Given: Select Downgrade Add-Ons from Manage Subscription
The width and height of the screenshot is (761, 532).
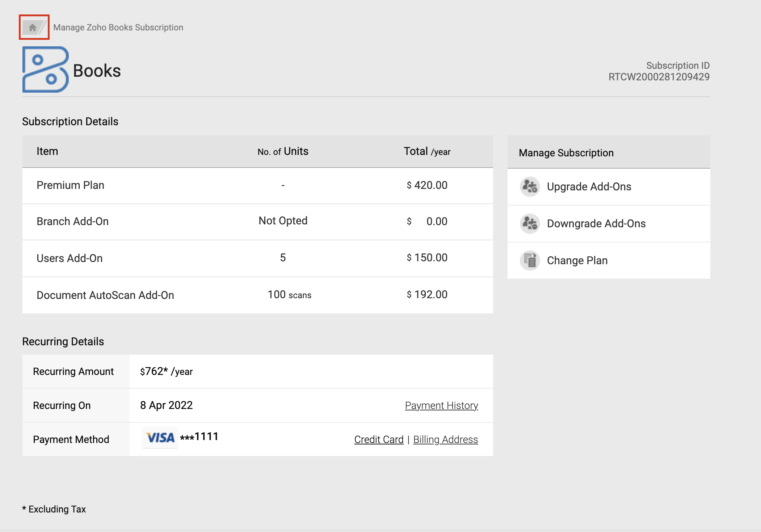Looking at the screenshot, I should (x=596, y=224).
